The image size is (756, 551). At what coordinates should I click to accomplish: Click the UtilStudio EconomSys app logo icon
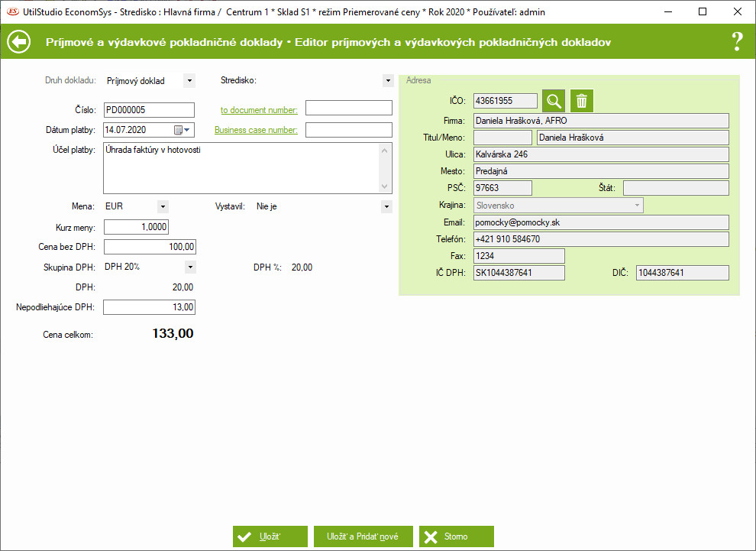click(x=12, y=11)
